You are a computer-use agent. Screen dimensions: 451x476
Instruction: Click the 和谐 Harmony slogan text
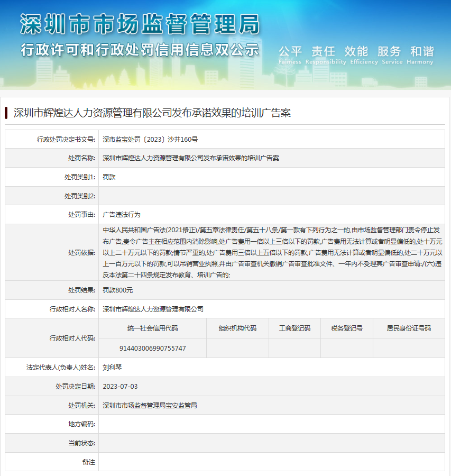pyautogui.click(x=421, y=54)
